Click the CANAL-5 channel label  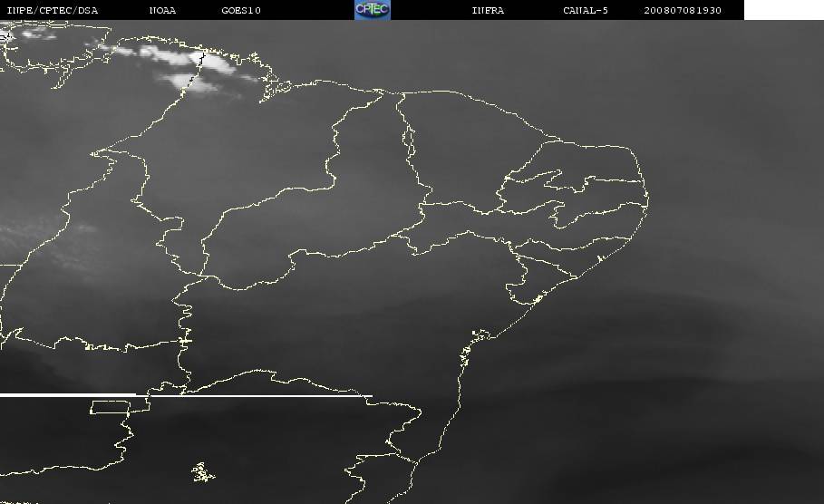point(585,10)
